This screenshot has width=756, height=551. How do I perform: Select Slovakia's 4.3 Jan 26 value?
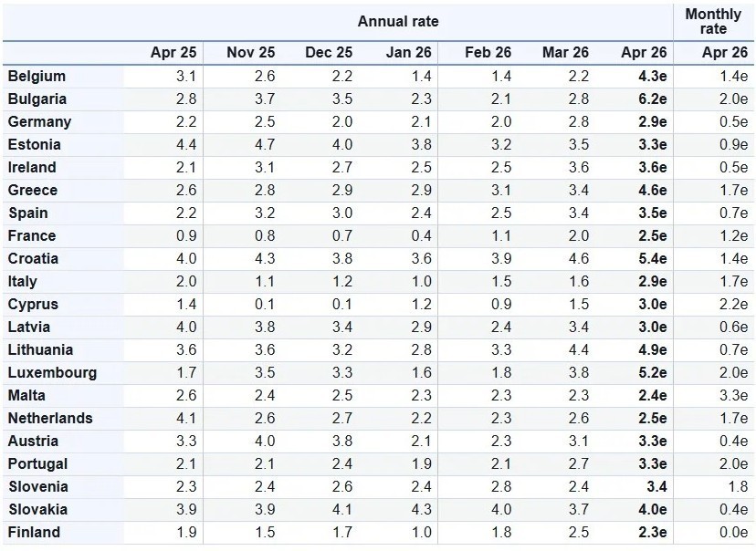420,510
